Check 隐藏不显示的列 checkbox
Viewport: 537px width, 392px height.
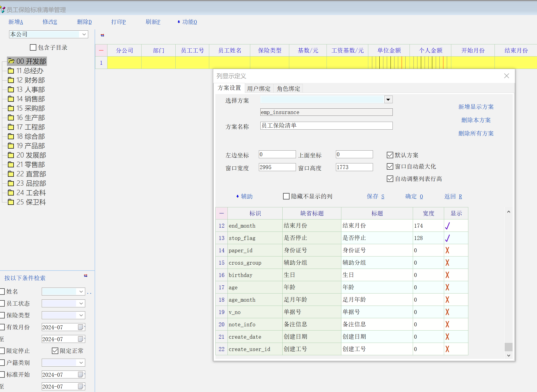(x=286, y=196)
